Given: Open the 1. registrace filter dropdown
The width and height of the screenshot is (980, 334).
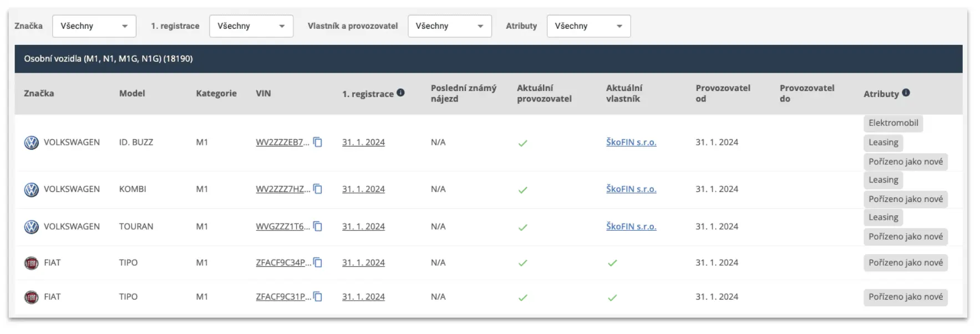Looking at the screenshot, I should [251, 26].
